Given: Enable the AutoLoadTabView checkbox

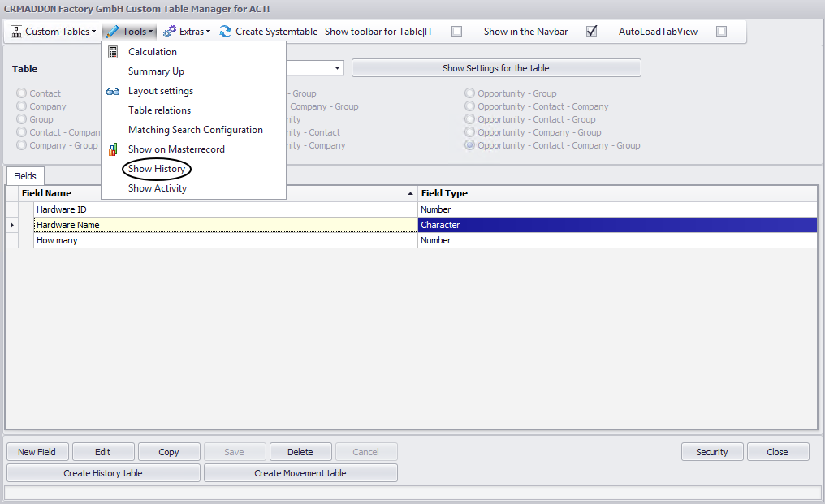Looking at the screenshot, I should pyautogui.click(x=722, y=31).
